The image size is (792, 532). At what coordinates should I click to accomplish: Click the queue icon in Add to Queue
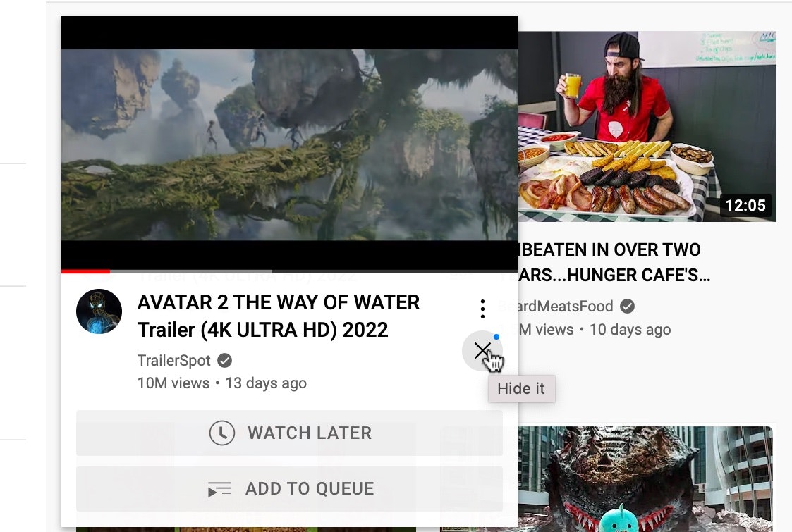coord(220,489)
